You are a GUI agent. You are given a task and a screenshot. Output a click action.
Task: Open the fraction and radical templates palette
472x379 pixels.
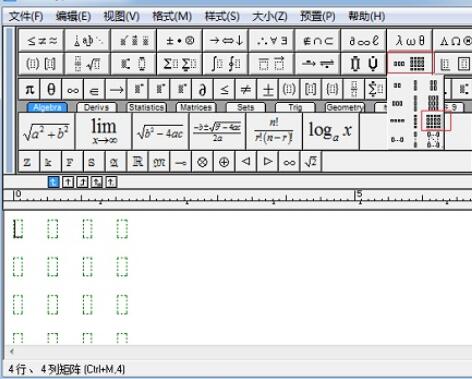click(88, 63)
